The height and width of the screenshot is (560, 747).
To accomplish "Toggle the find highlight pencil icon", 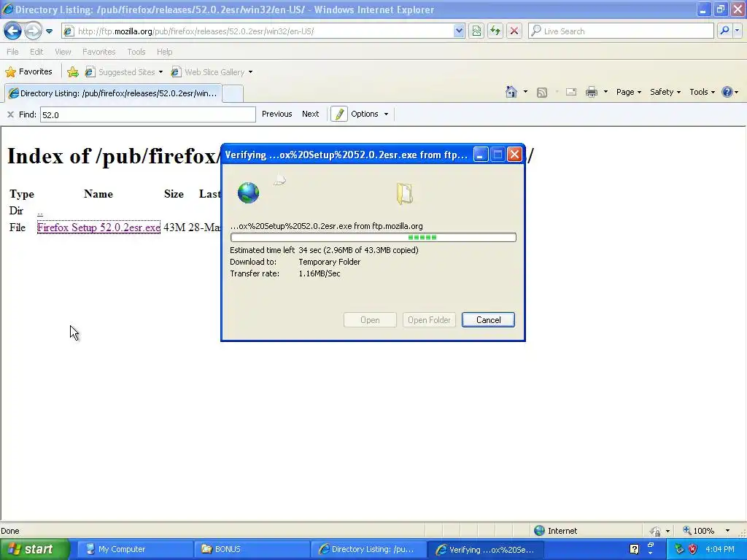I will tap(338, 114).
